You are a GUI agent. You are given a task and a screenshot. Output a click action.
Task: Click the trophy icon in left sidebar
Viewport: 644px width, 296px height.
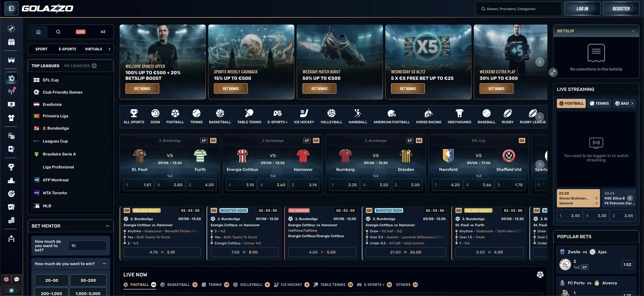pyautogui.click(x=11, y=167)
